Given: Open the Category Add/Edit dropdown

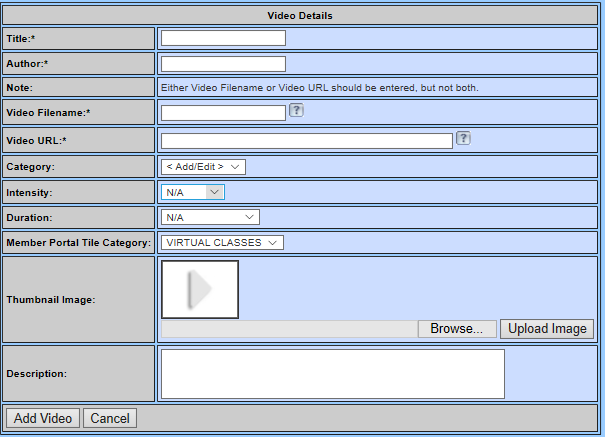Looking at the screenshot, I should (203, 166).
